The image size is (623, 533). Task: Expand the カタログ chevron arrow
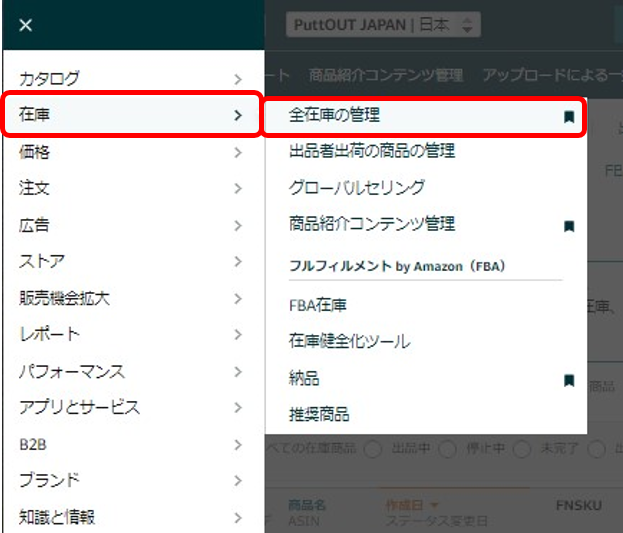(238, 79)
